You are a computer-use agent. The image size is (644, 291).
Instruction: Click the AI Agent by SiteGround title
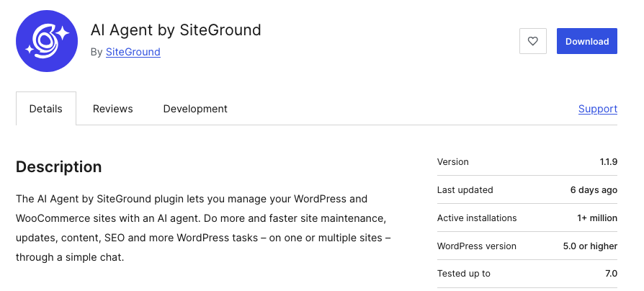176,30
